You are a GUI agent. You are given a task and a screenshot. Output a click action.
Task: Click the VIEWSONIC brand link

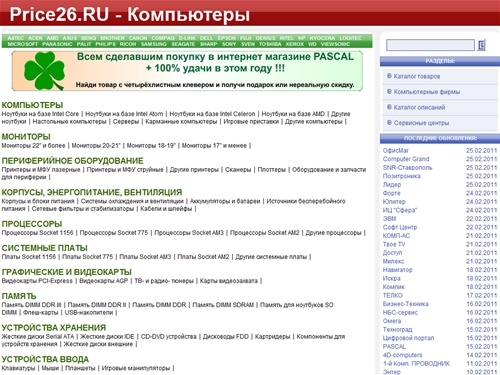[335, 44]
